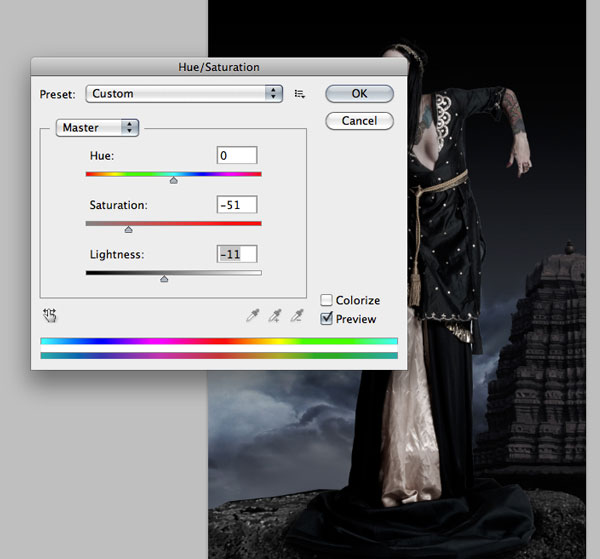Cancel the Hue/Saturation dialog
Viewport: 600px width, 559px height.
359,120
